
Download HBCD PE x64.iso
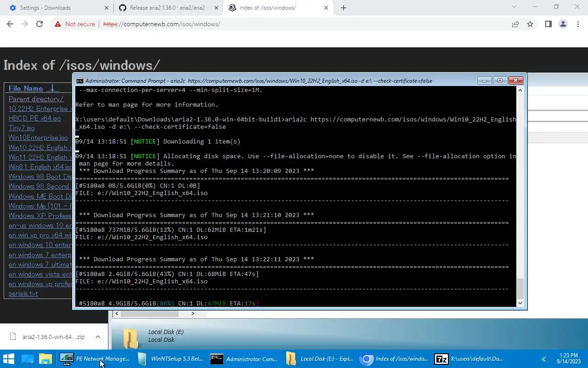[34, 118]
